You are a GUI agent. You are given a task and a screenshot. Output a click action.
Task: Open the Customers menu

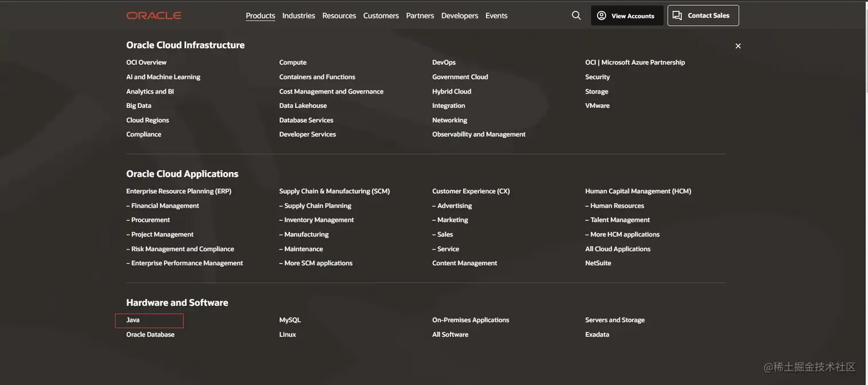click(381, 15)
